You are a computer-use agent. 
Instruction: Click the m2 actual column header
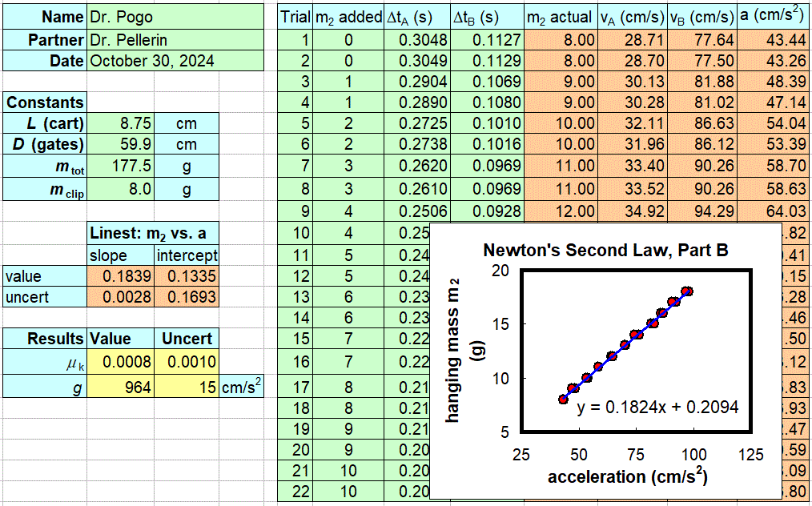coord(560,17)
